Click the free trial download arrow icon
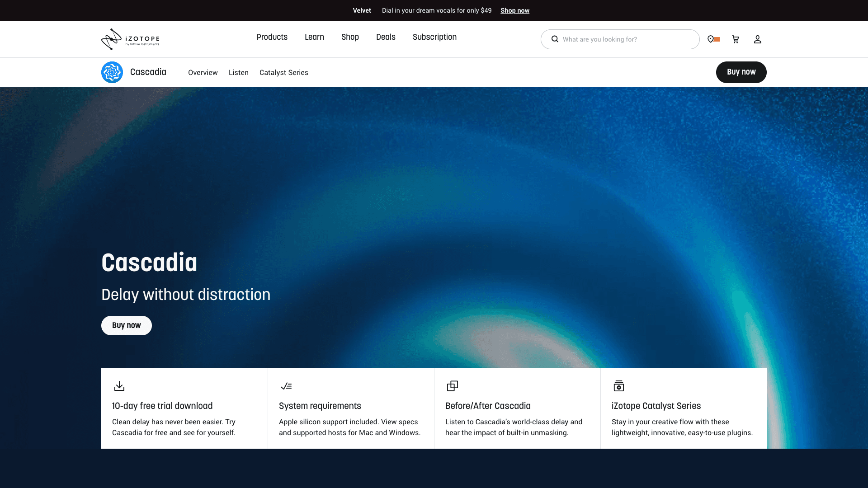 119,386
